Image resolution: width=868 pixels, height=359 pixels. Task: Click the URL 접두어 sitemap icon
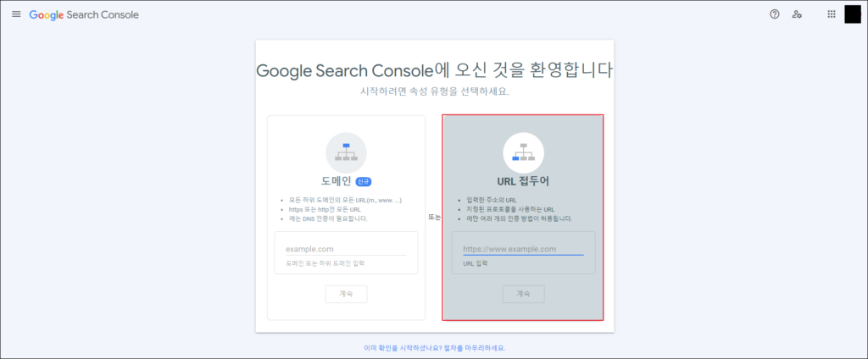pyautogui.click(x=523, y=152)
